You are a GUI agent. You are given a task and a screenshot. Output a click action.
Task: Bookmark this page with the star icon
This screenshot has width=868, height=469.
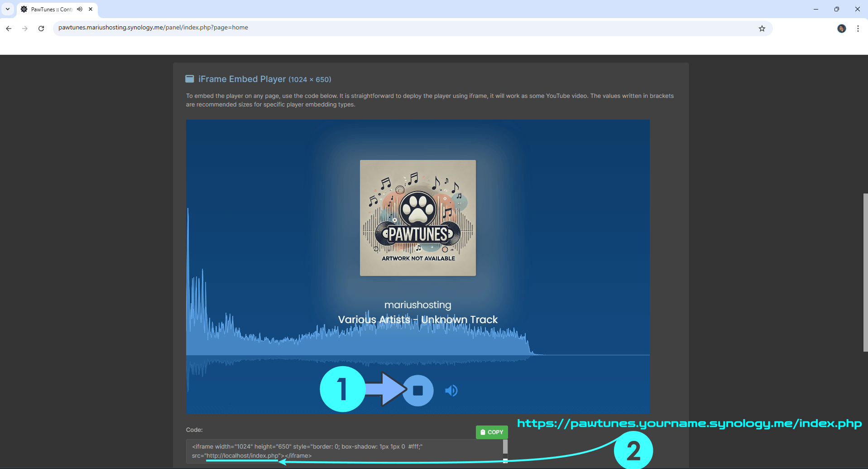762,28
